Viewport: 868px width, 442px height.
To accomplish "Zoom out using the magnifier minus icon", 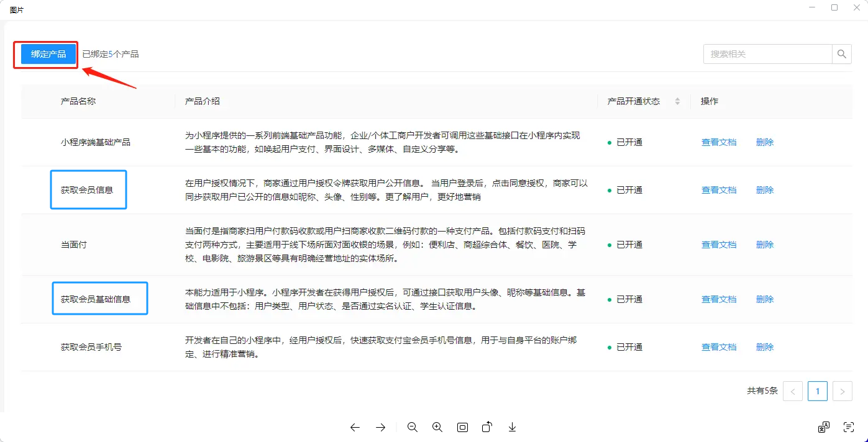I will (412, 427).
